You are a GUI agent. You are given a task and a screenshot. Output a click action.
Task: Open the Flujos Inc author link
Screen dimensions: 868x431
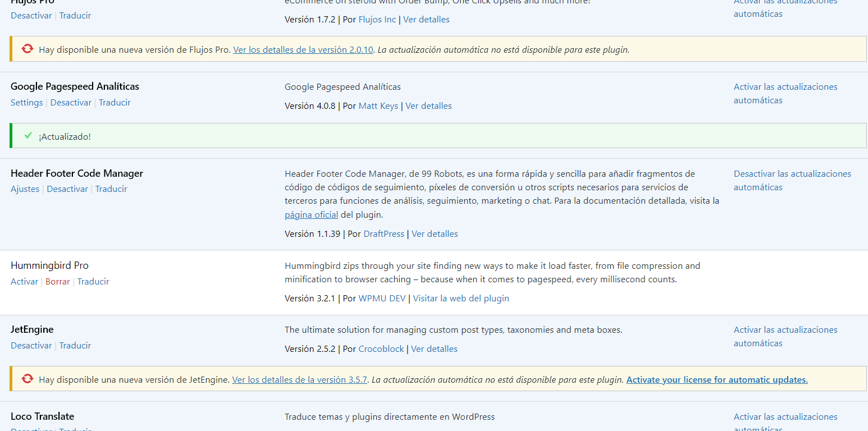tap(377, 19)
